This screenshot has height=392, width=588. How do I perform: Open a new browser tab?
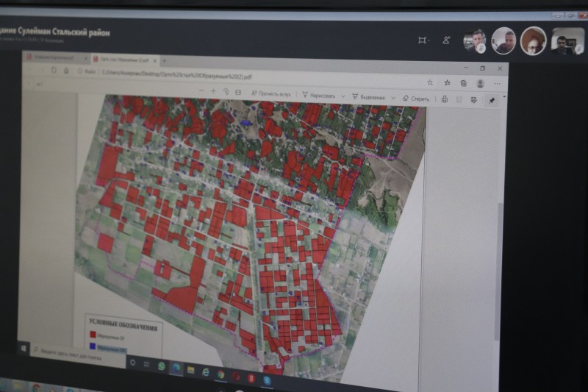[x=164, y=60]
